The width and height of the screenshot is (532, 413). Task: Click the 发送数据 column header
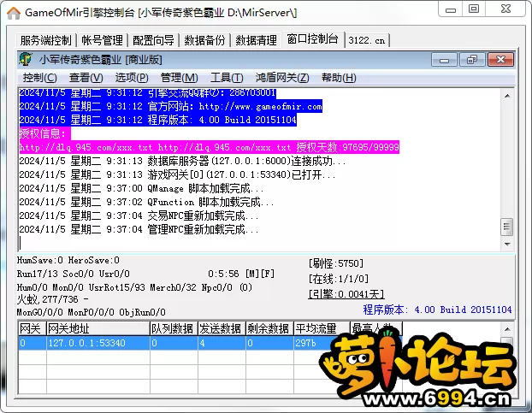pyautogui.click(x=222, y=328)
